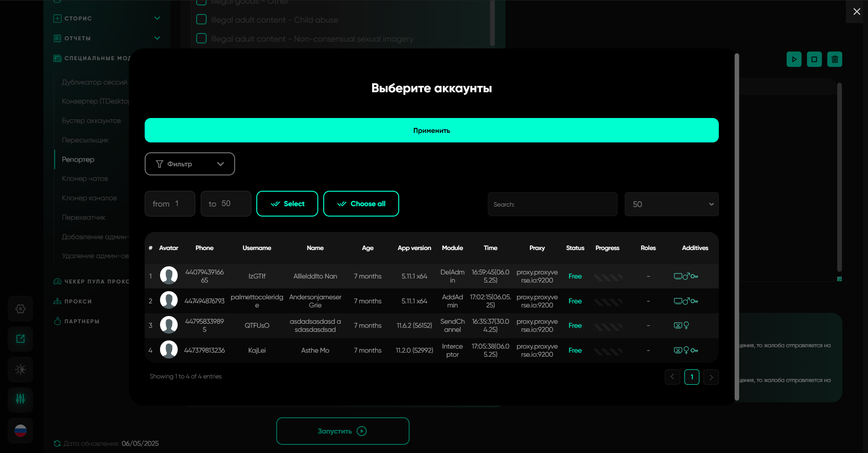Viewport: 868px width, 453px height.
Task: Click avatar of account IzGTIf
Action: pyautogui.click(x=169, y=276)
